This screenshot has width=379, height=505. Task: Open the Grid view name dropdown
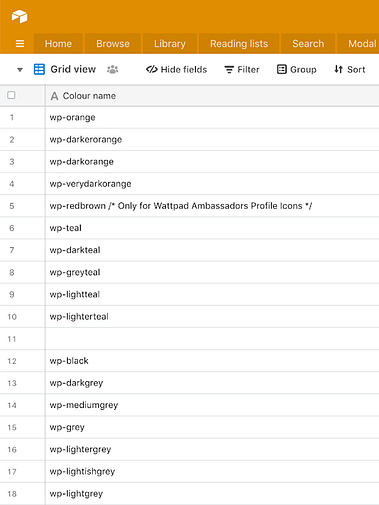[73, 69]
